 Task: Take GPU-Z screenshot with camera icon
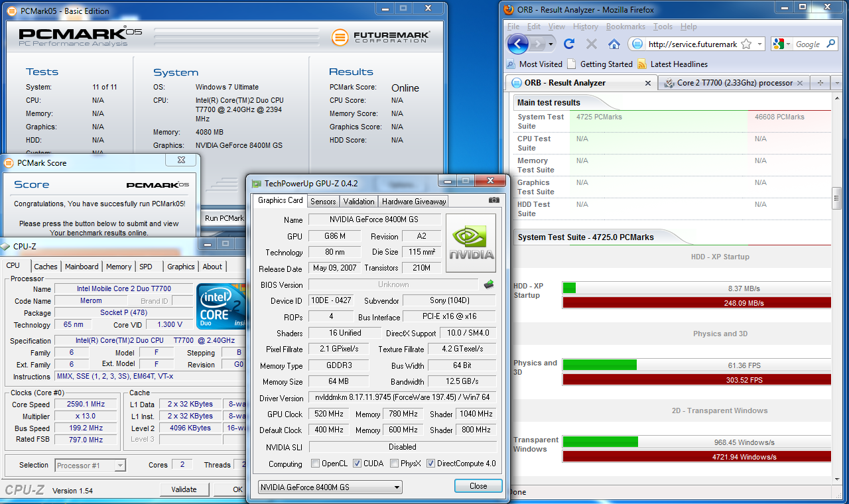pos(494,200)
